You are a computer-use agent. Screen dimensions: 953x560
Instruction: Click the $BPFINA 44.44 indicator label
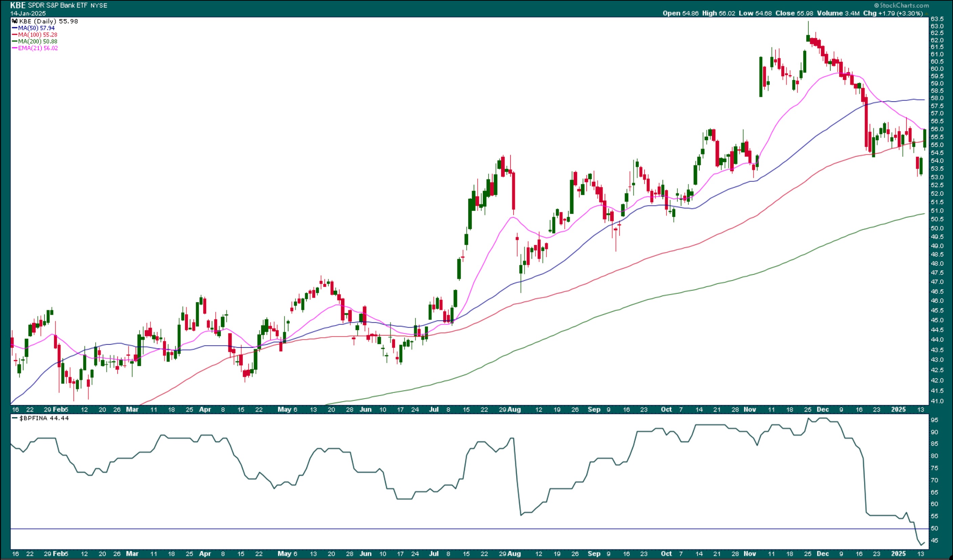click(x=41, y=418)
